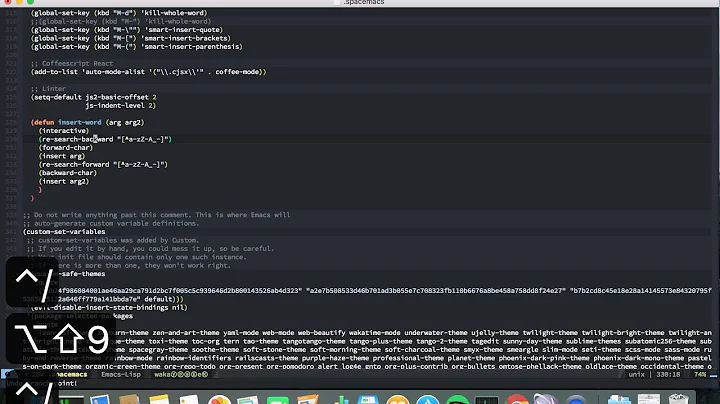
Task: Click 'phoenix-dark-pink-theme' in package list
Action: [544, 358]
